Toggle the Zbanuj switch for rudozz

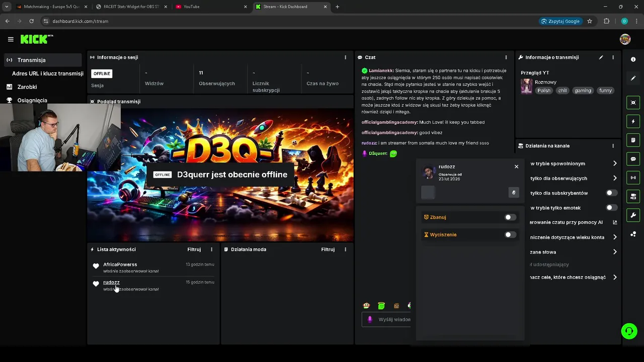point(510,217)
